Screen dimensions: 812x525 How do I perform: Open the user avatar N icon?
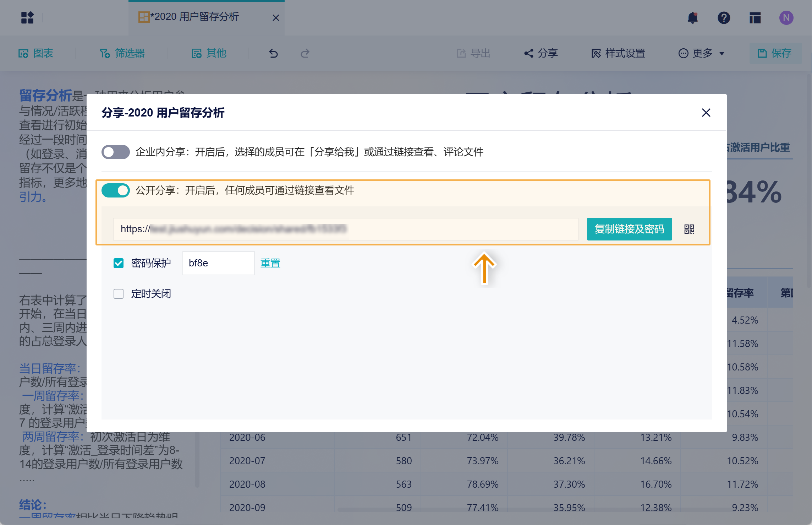pyautogui.click(x=786, y=17)
